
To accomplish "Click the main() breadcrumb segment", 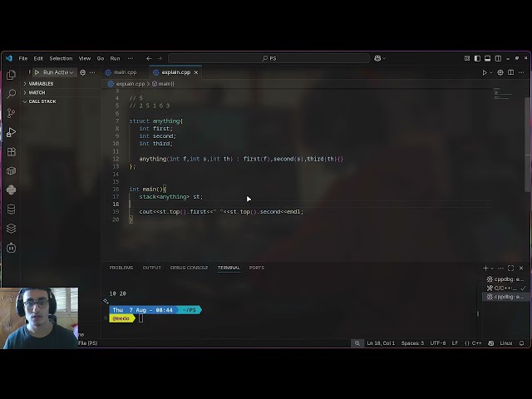I will pyautogui.click(x=163, y=84).
